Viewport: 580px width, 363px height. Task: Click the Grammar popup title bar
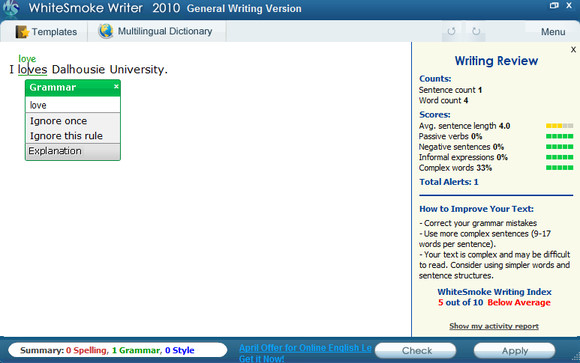pos(73,88)
